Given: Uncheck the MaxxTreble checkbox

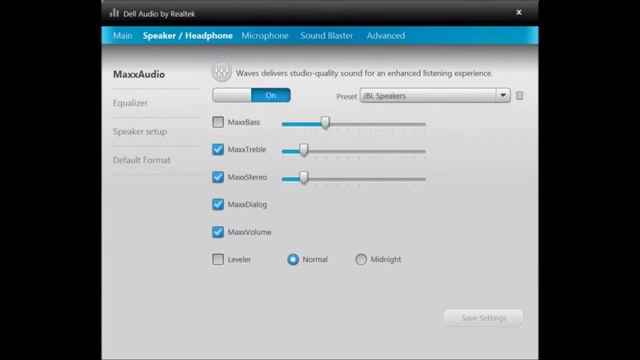Looking at the screenshot, I should [218, 149].
